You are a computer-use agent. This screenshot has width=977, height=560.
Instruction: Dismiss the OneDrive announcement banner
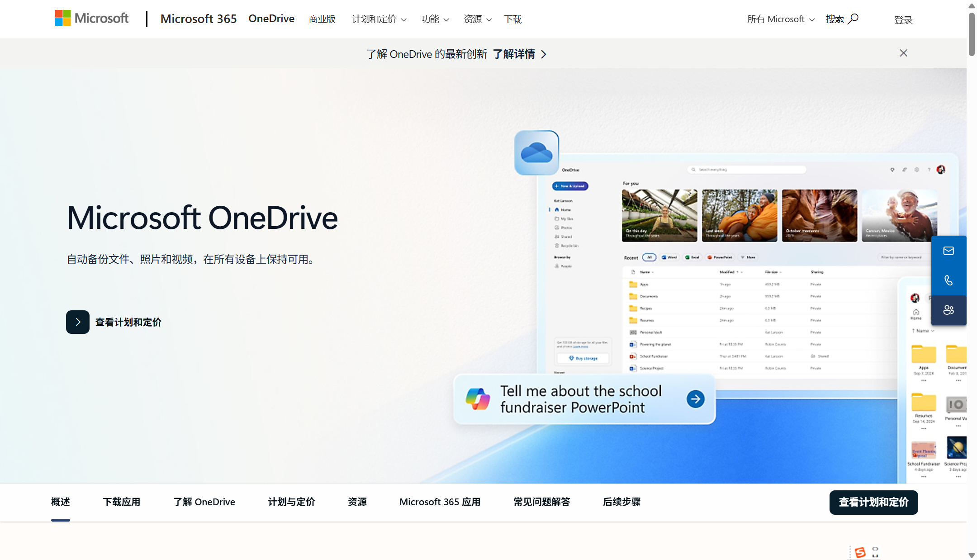click(903, 53)
